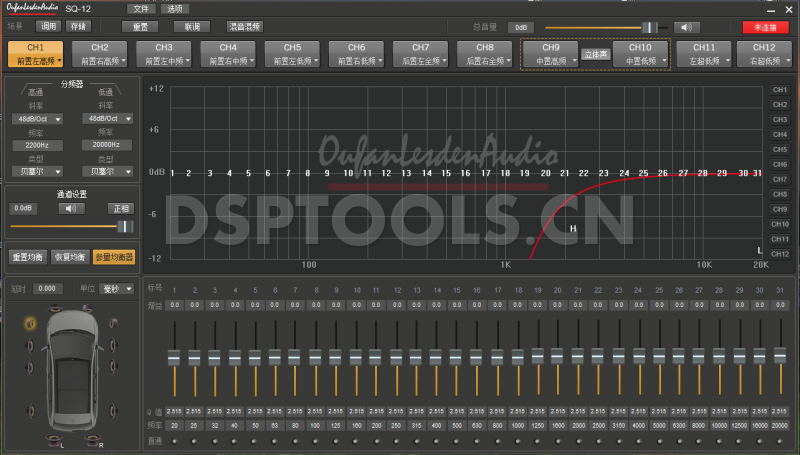Image resolution: width=800 pixels, height=455 pixels.
Task: Toggle the 立体声 stereo link between CH9 and CH10
Action: click(x=595, y=55)
